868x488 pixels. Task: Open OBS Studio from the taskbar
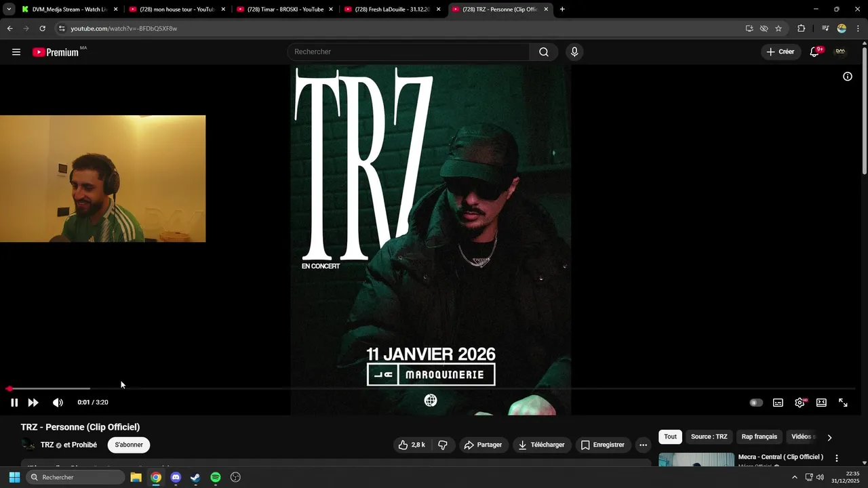pyautogui.click(x=235, y=477)
